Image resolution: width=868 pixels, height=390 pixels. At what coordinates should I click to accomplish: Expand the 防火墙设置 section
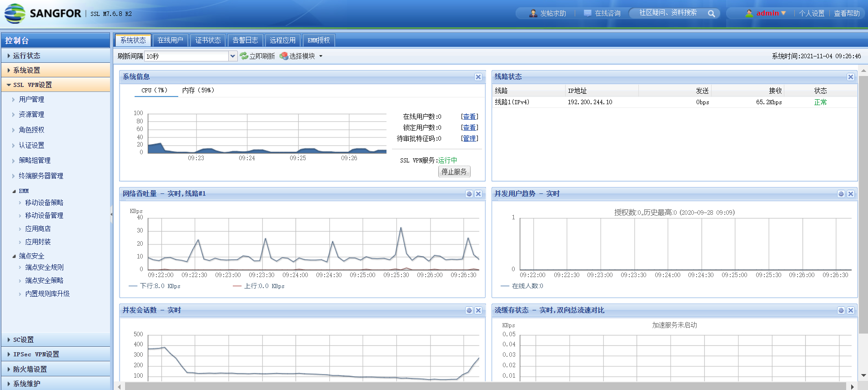55,369
